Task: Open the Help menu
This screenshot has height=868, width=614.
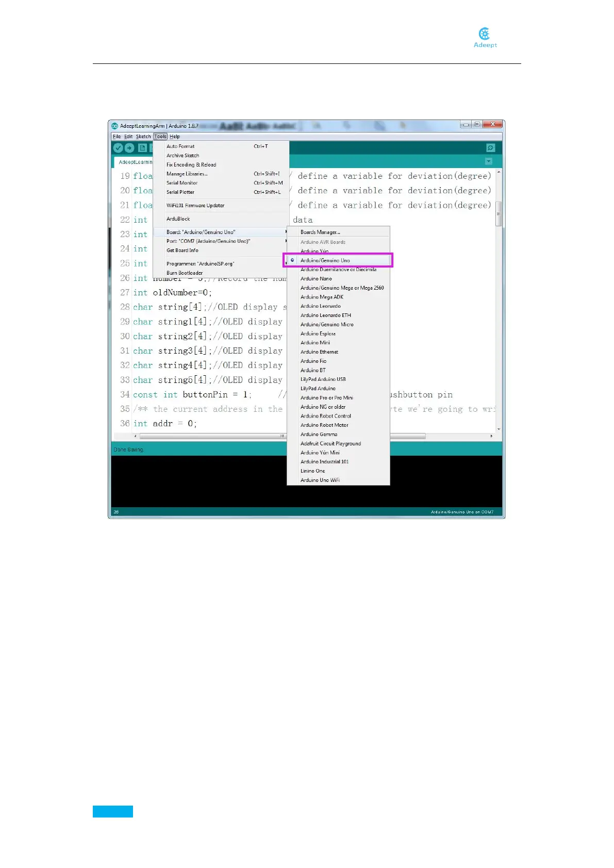Action: point(175,137)
